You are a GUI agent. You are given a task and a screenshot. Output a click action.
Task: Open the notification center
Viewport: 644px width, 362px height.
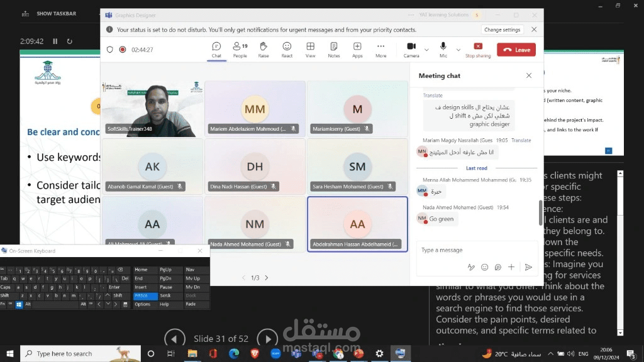(631, 353)
